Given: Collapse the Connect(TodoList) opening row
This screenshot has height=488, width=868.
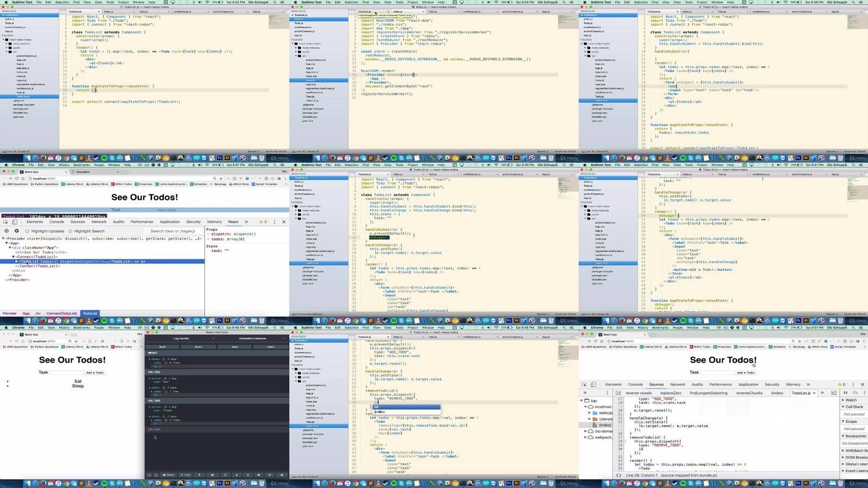Looking at the screenshot, I should pyautogui.click(x=13, y=257).
